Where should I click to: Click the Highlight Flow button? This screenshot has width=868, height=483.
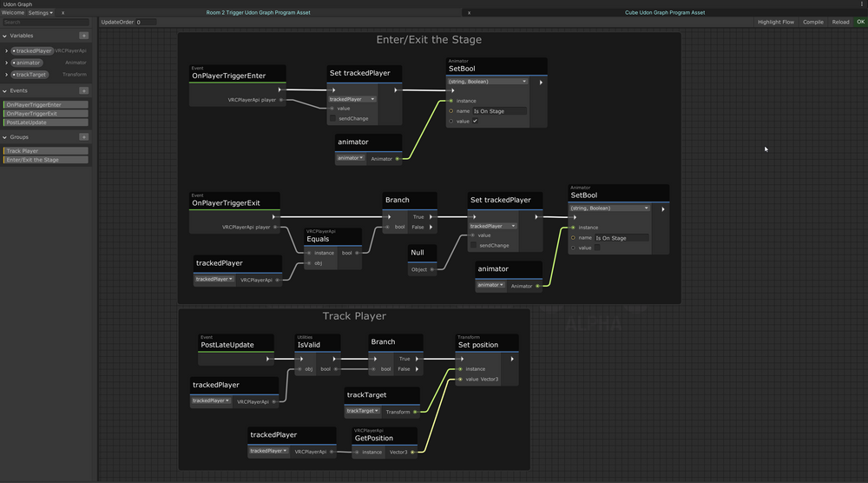[x=775, y=22]
